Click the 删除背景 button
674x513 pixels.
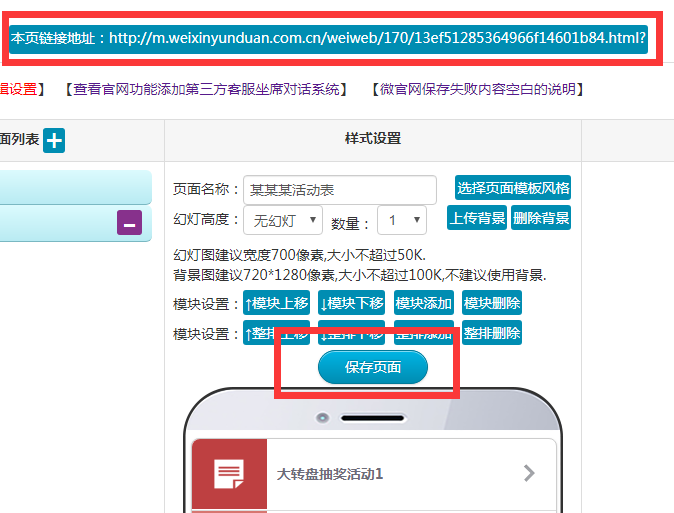(x=541, y=218)
